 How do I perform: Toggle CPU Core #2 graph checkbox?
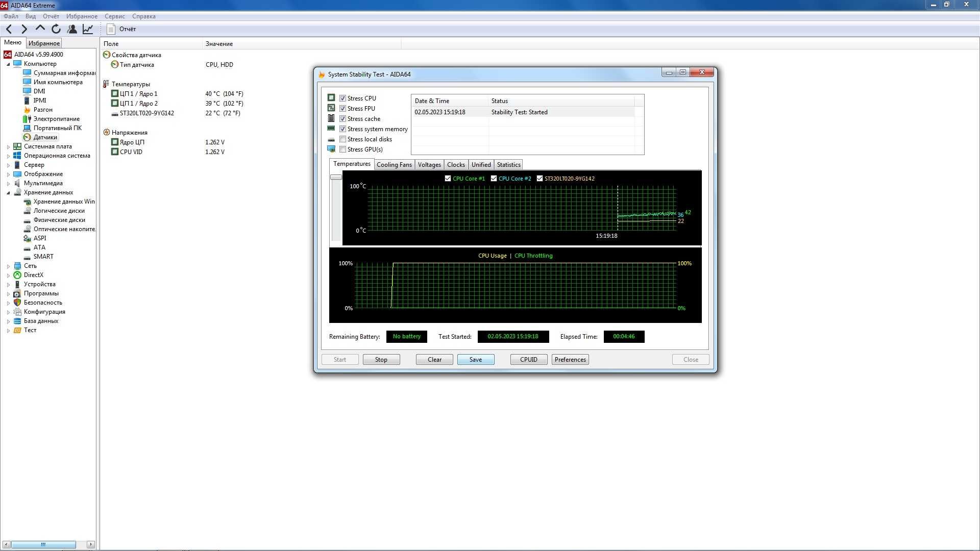coord(494,179)
